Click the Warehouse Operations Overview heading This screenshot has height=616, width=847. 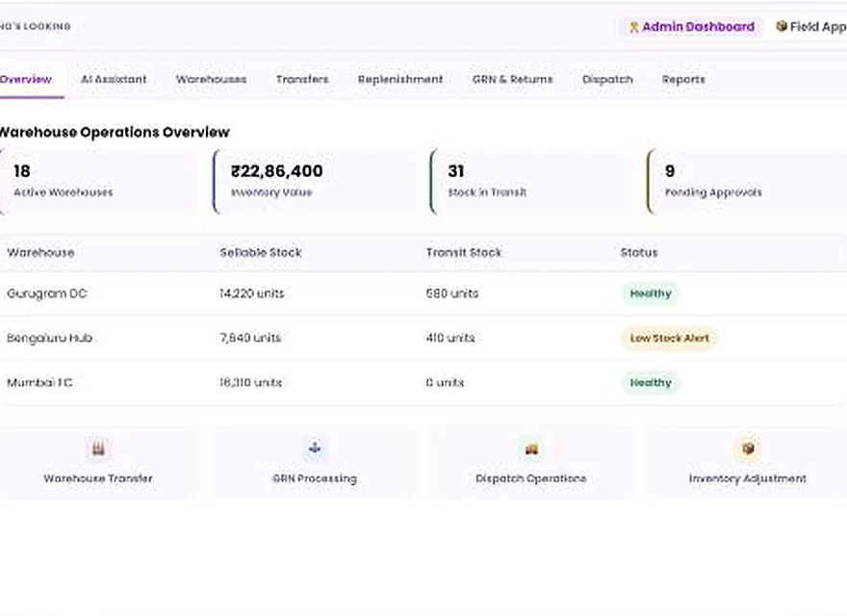[x=115, y=133]
